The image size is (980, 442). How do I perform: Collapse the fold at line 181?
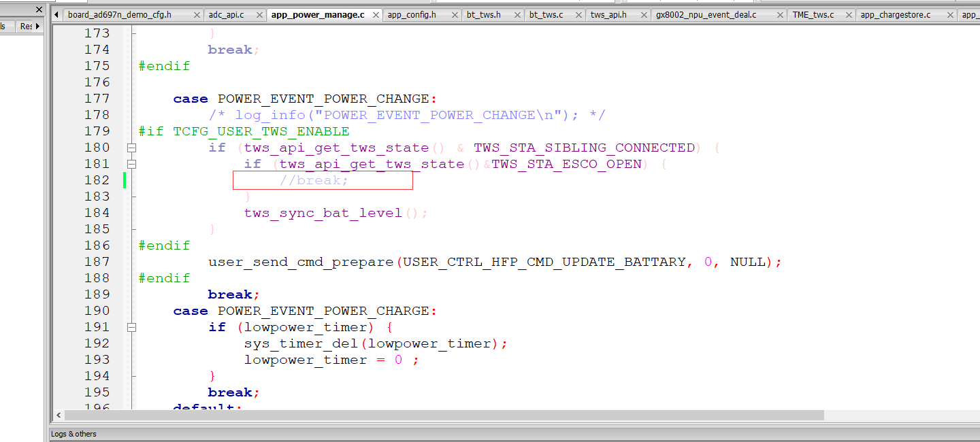click(131, 164)
